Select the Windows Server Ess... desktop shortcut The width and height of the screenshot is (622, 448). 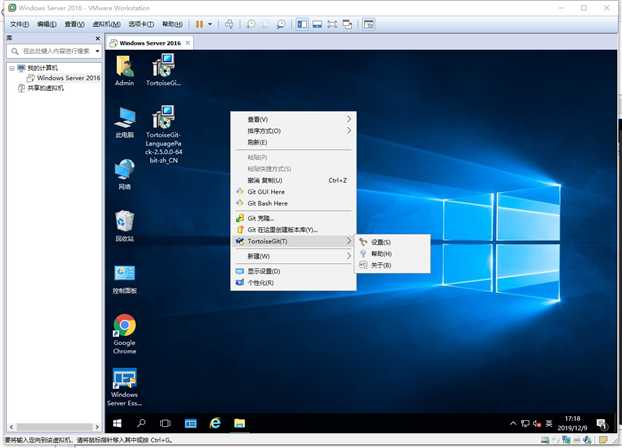click(x=125, y=387)
